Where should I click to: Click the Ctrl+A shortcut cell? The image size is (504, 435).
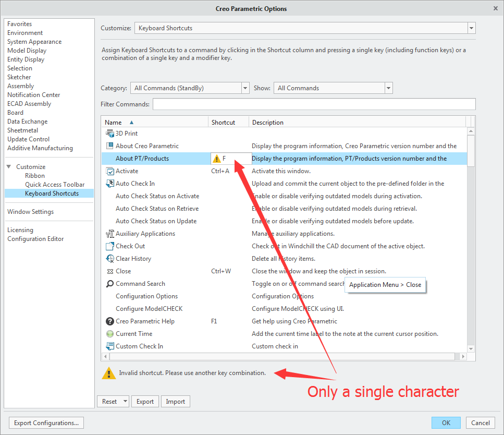tap(220, 171)
